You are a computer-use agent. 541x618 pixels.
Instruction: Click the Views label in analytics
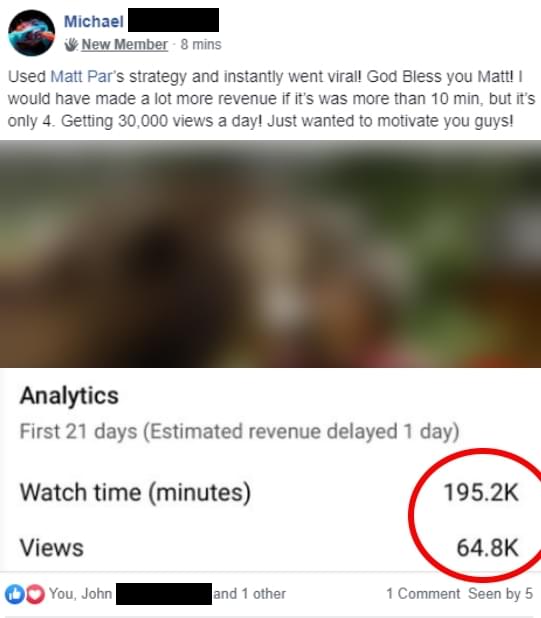pyautogui.click(x=52, y=548)
